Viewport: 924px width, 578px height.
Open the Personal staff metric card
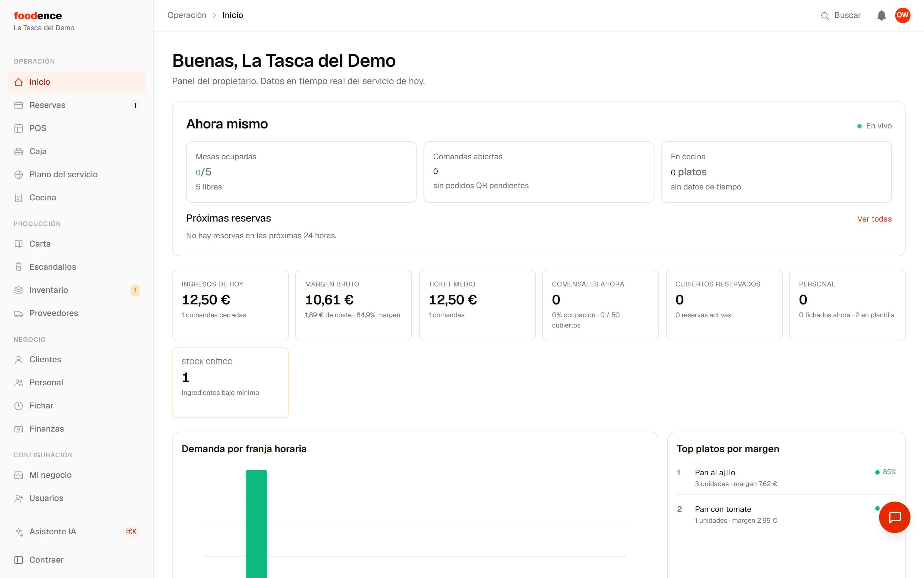[848, 305]
